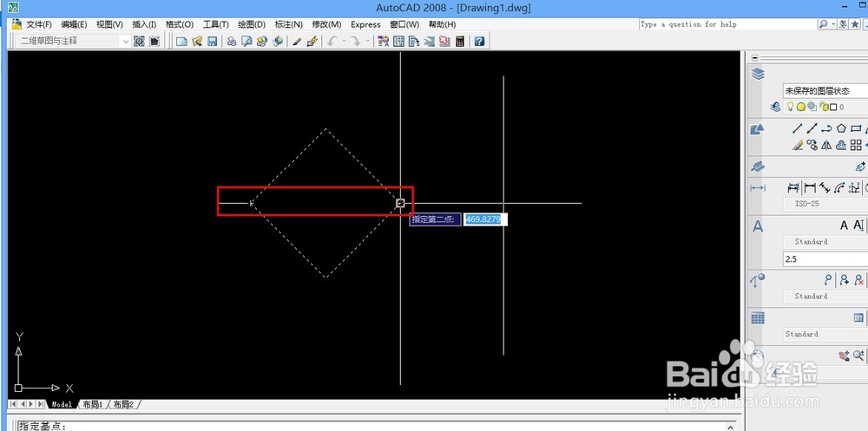Click the Aligned dimension tool
Viewport: 868px width, 431px height.
pos(825,188)
